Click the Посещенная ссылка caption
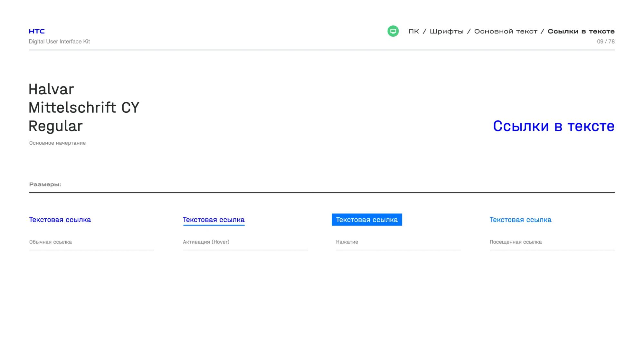This screenshot has height=362, width=644. tap(516, 242)
